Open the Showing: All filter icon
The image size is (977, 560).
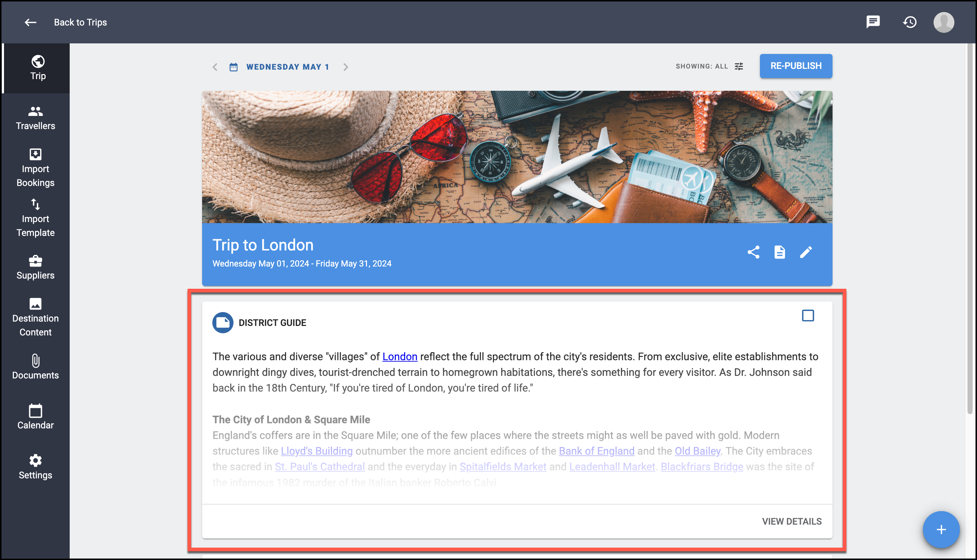[739, 66]
